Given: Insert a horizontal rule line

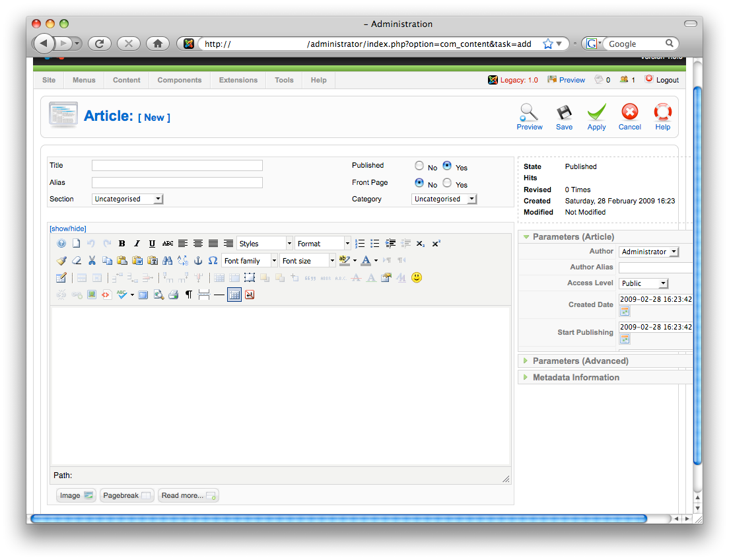Looking at the screenshot, I should point(219,295).
